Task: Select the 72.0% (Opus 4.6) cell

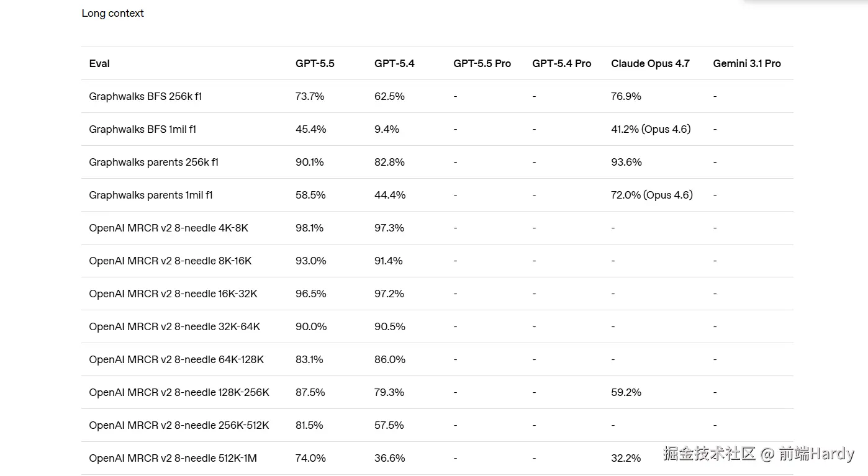Action: coord(652,195)
